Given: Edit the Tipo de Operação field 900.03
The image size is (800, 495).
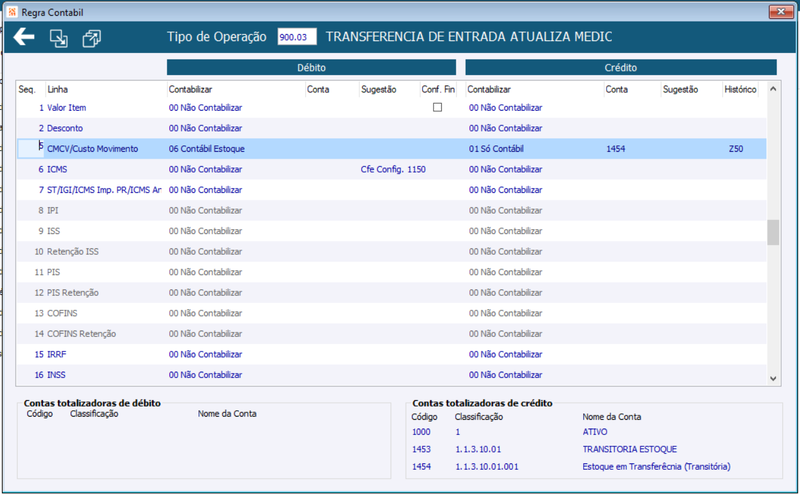Looking at the screenshot, I should pyautogui.click(x=297, y=37).
